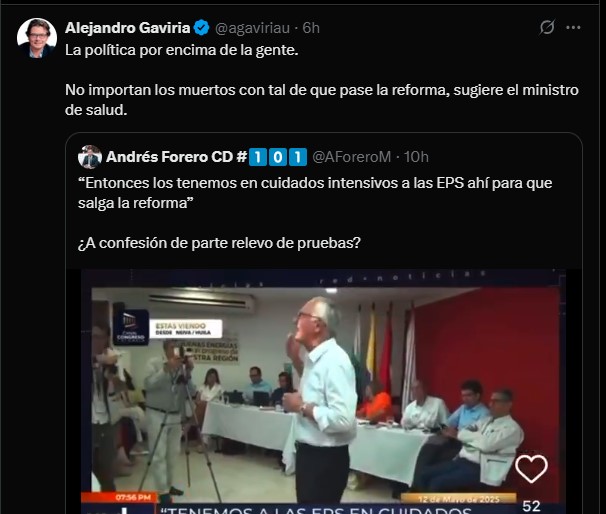Play the embedded Neiva/Huila video

[325, 391]
